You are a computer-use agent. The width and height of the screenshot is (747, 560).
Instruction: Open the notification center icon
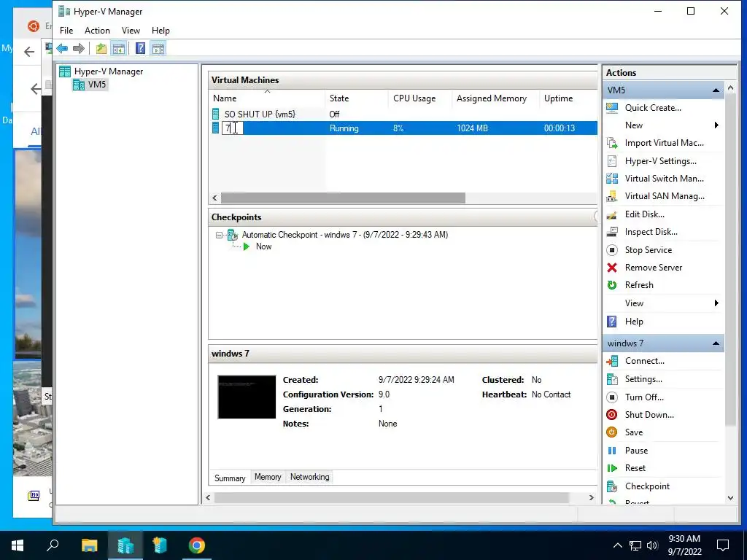pyautogui.click(x=723, y=545)
